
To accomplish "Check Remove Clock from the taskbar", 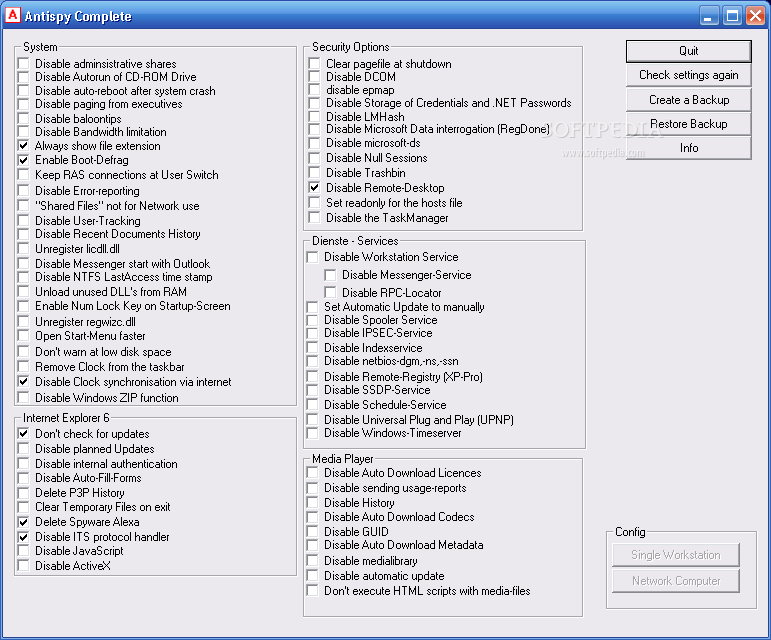I will coord(23,367).
